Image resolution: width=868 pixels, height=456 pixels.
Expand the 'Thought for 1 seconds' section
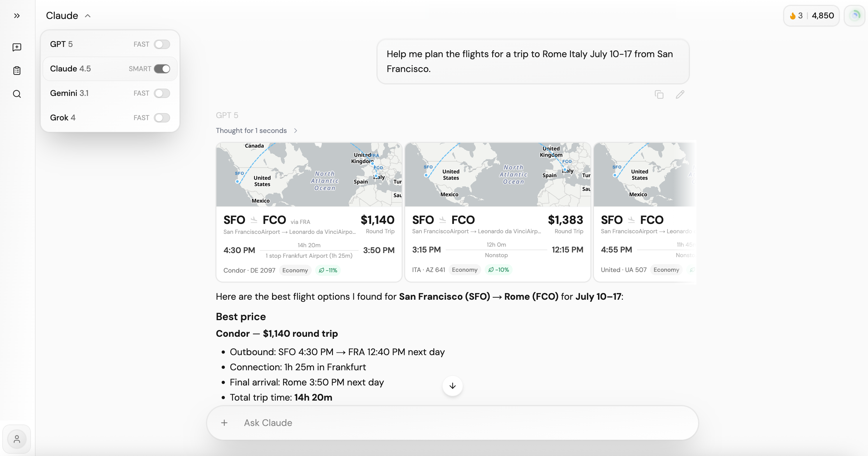tap(256, 131)
